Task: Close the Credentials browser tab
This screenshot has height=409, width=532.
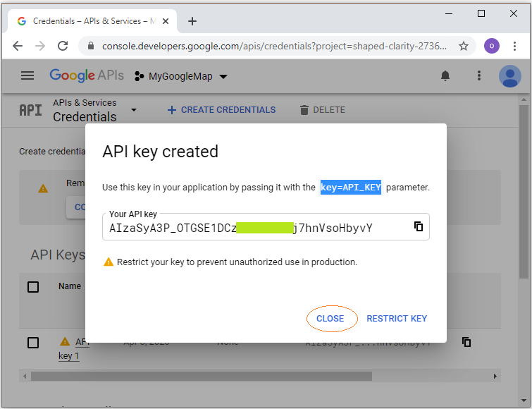Action: tap(166, 21)
